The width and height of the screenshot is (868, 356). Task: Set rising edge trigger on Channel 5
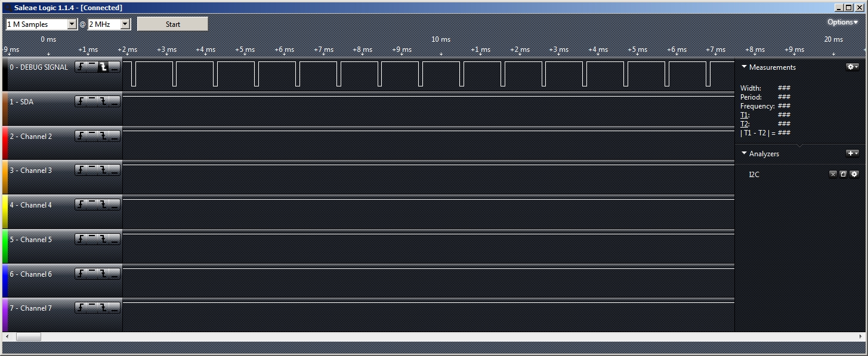coord(81,240)
